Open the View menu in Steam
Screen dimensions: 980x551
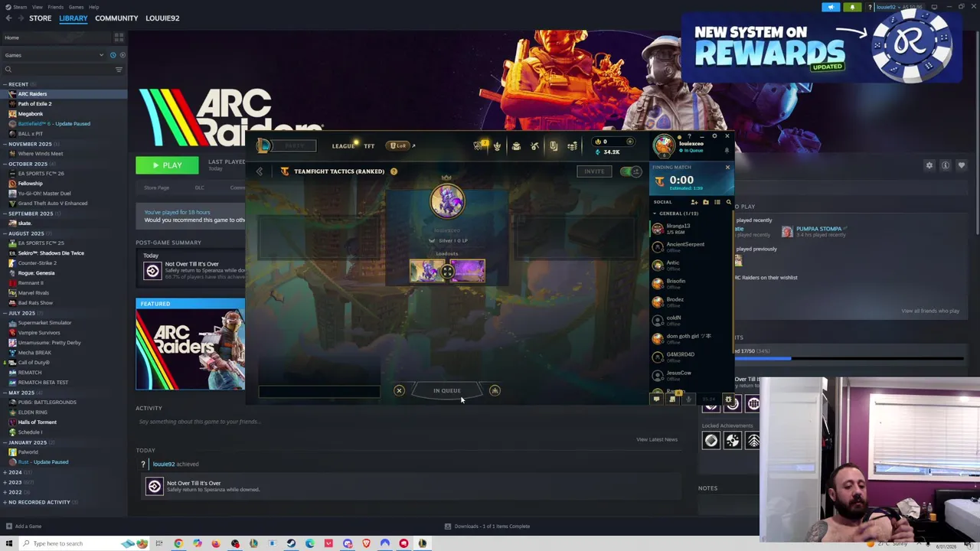click(37, 7)
